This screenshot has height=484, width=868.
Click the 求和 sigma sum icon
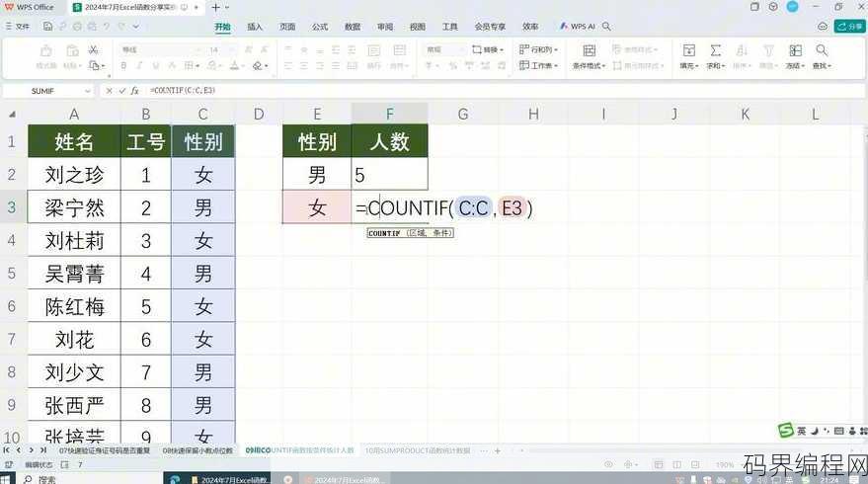tap(716, 51)
